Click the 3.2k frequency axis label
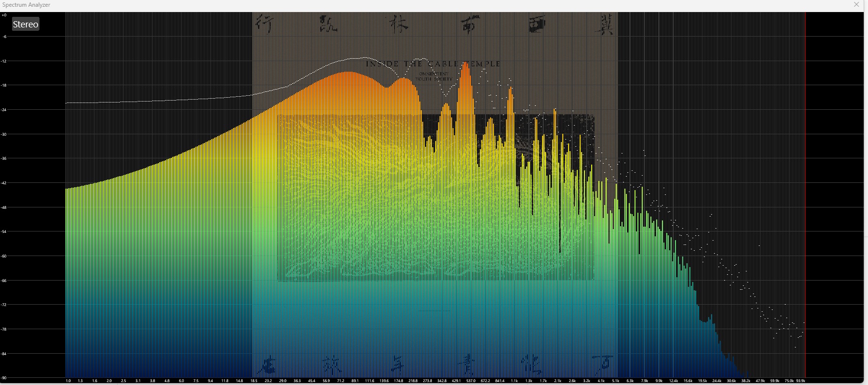868x385 pixels. point(586,381)
